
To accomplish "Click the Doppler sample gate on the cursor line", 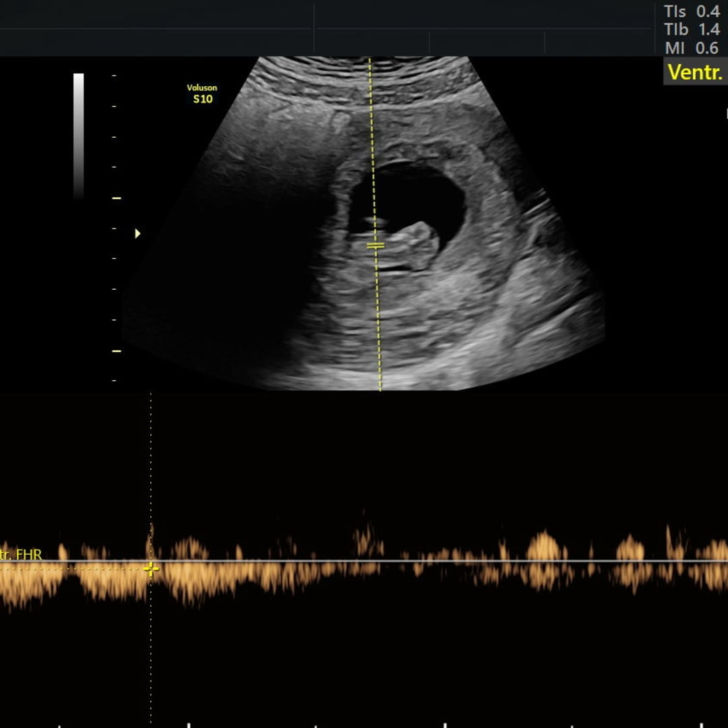I will pos(375,245).
